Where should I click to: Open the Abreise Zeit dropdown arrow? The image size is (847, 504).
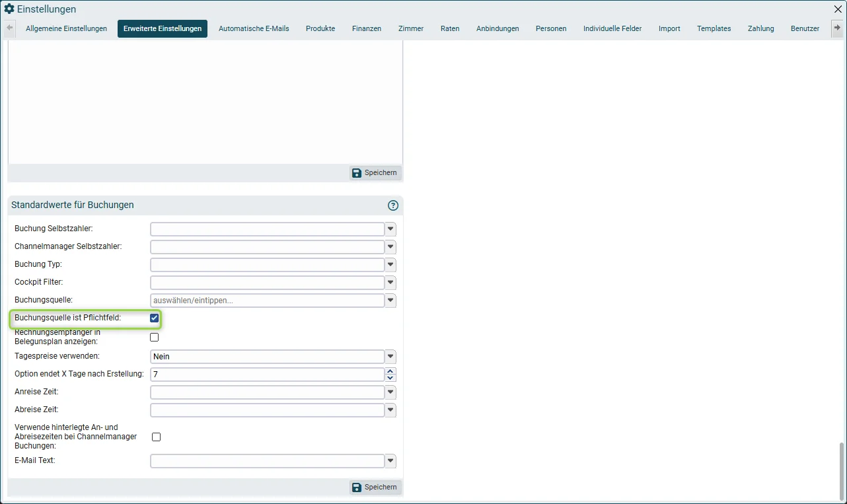[x=390, y=410]
